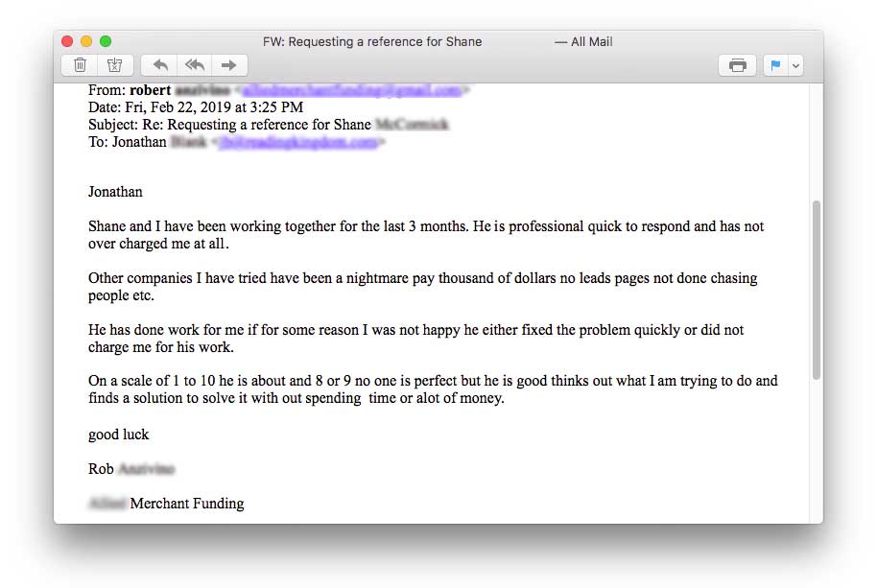Reply to the sender
Screen dimensions: 877x588
point(160,65)
